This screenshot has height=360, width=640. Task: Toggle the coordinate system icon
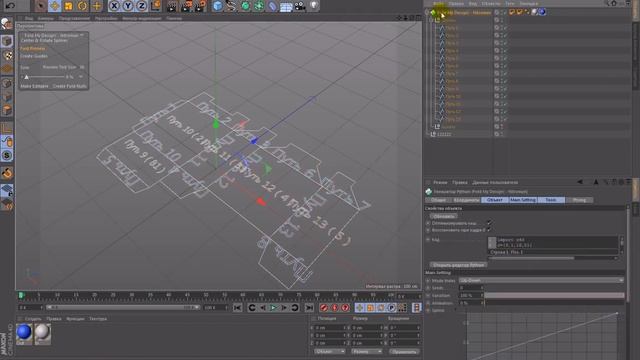tap(156, 6)
